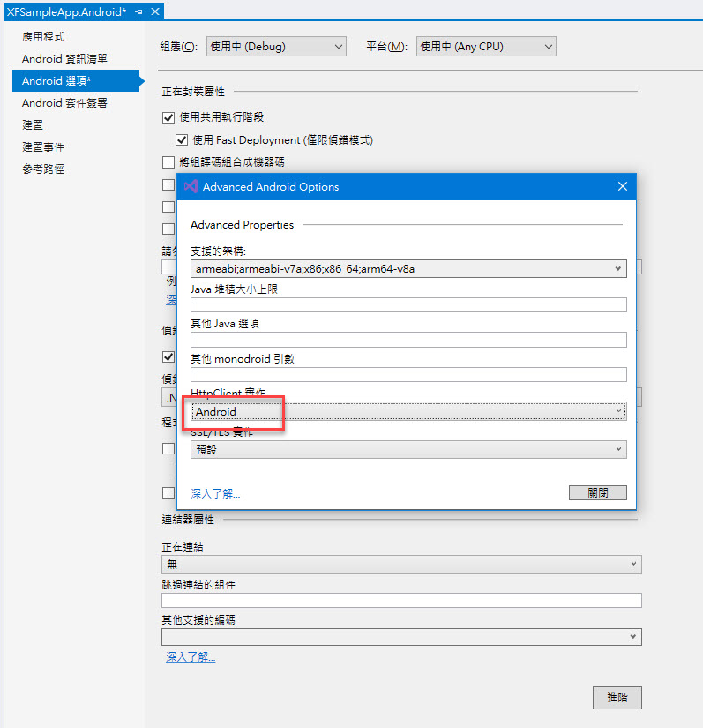Viewport: 703px width, 728px height.
Task: Click 關閉 button in dialog
Action: [598, 492]
